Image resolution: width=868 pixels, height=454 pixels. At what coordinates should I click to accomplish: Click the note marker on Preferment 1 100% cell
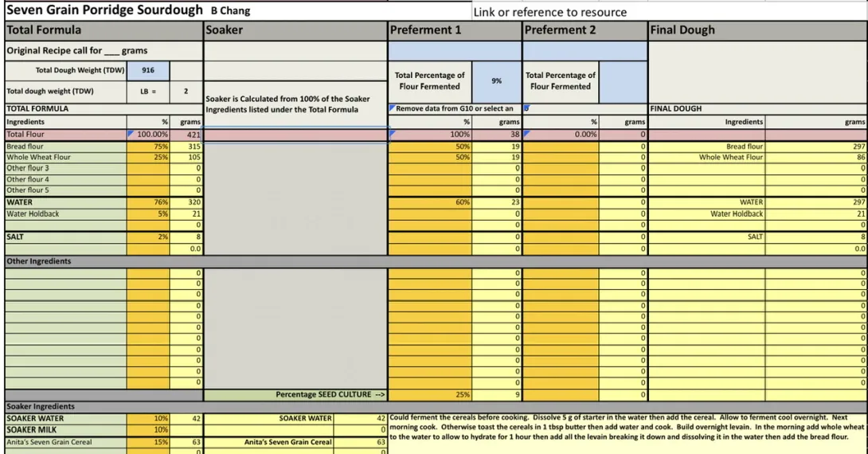coord(392,132)
